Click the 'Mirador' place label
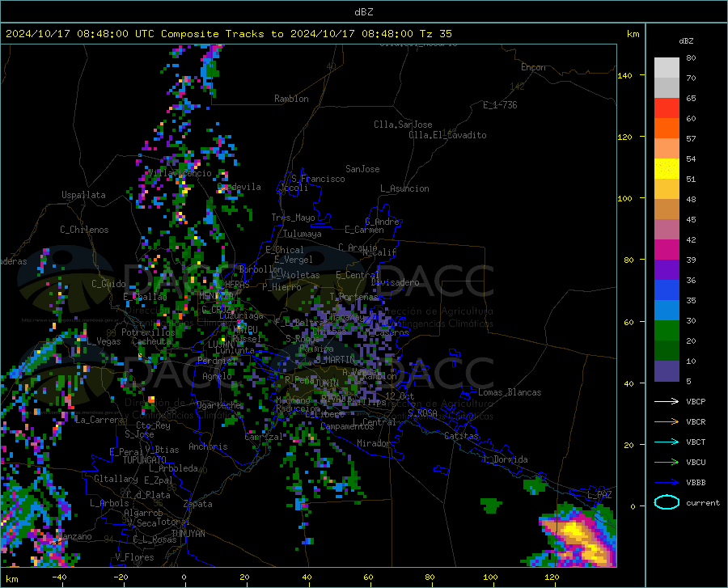This screenshot has height=588, width=728. coord(374,443)
